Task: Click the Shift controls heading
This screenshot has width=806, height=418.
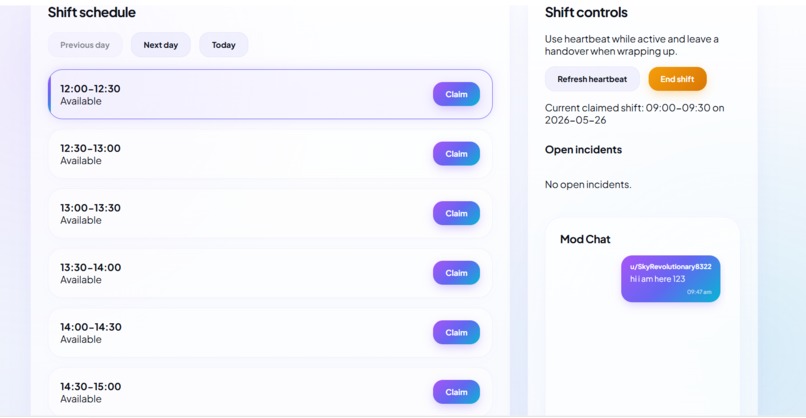Action: coord(586,12)
